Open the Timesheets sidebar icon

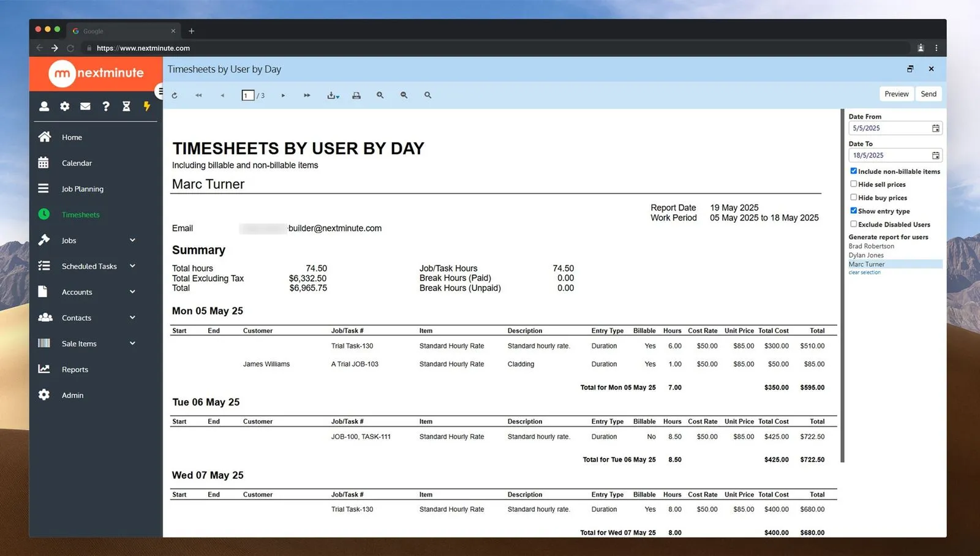point(43,214)
